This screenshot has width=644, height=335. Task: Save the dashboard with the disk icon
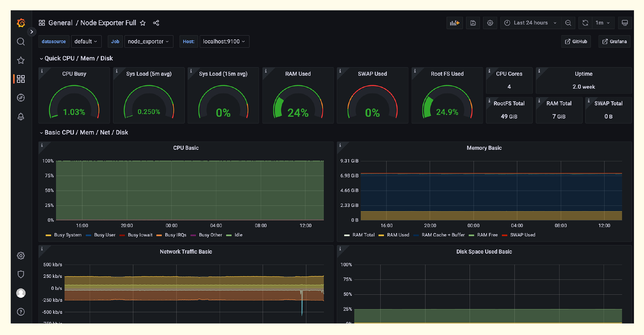[473, 23]
